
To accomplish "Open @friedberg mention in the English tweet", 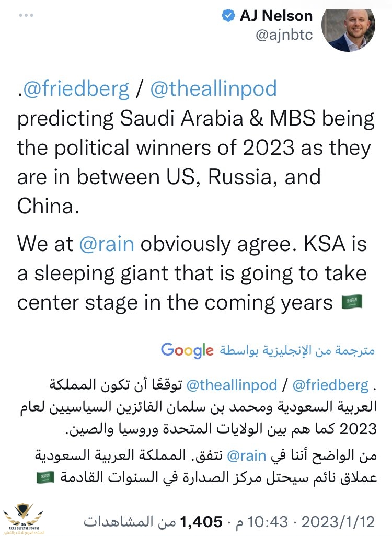I will (76, 89).
